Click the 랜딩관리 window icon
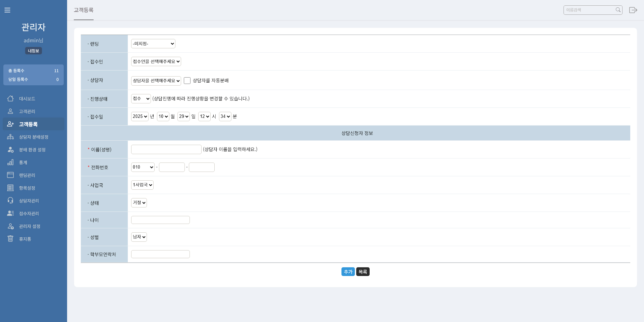This screenshot has height=322, width=644. [x=10, y=175]
